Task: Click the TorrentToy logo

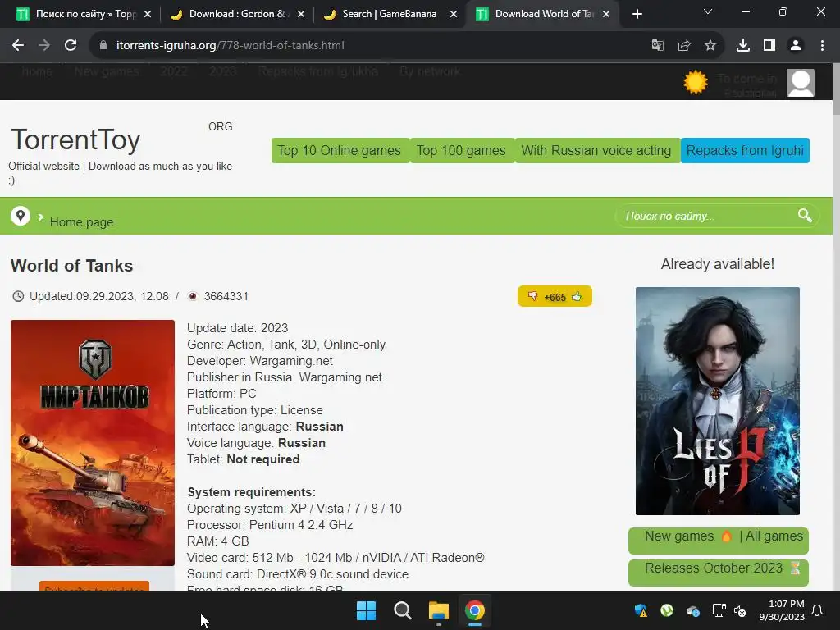Action: pyautogui.click(x=75, y=139)
